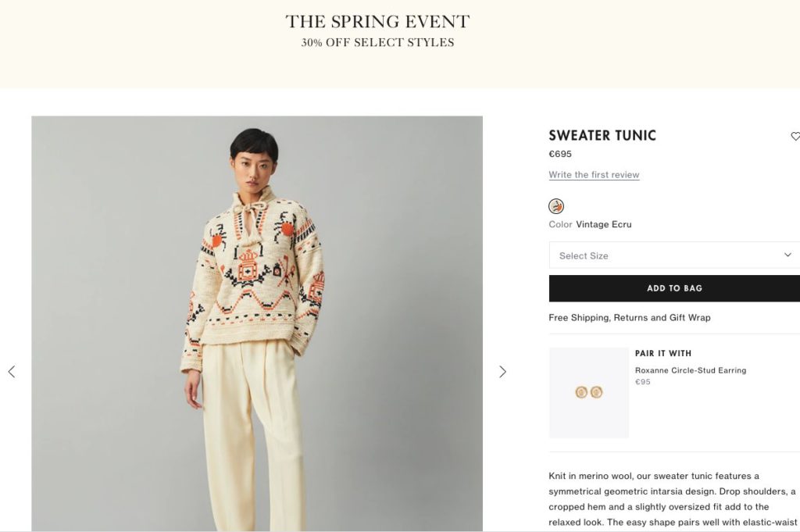This screenshot has height=532, width=800.
Task: Click the €695 price text
Action: [560, 154]
